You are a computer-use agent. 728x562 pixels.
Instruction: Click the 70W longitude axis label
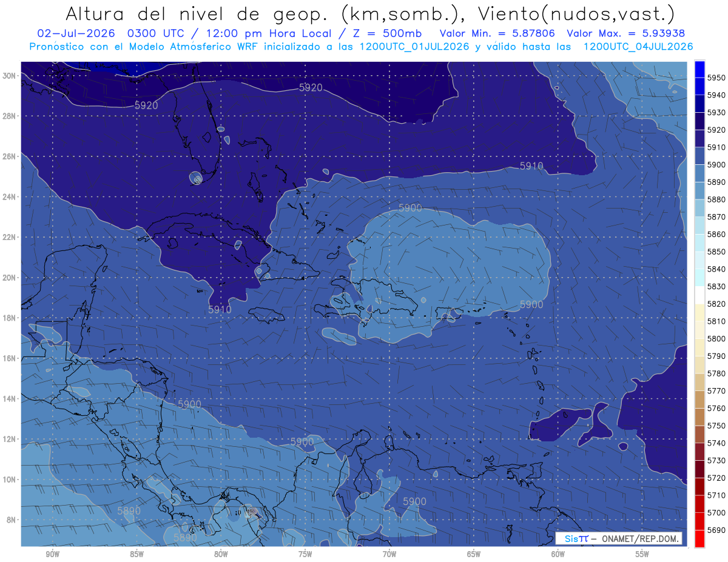[x=389, y=554]
